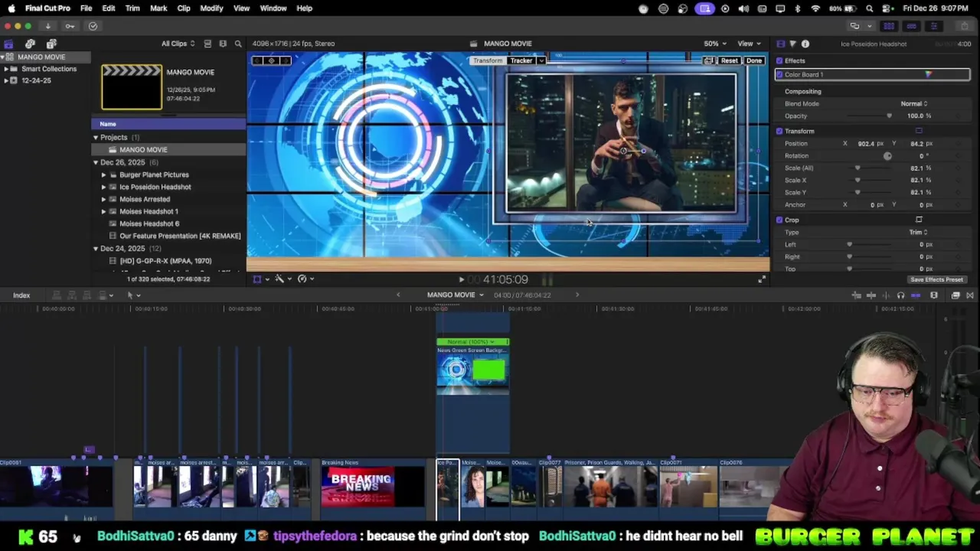
Task: Open the Blend Mode Normal dropdown
Action: 913,103
